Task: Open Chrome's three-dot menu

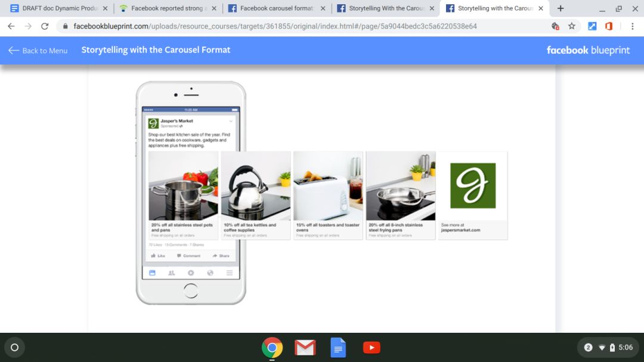Action: click(632, 26)
